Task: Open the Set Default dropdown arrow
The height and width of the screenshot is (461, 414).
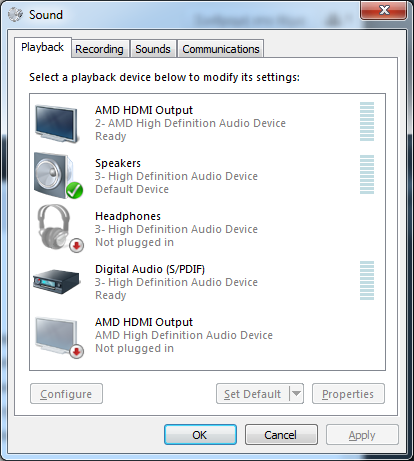Action: click(296, 394)
